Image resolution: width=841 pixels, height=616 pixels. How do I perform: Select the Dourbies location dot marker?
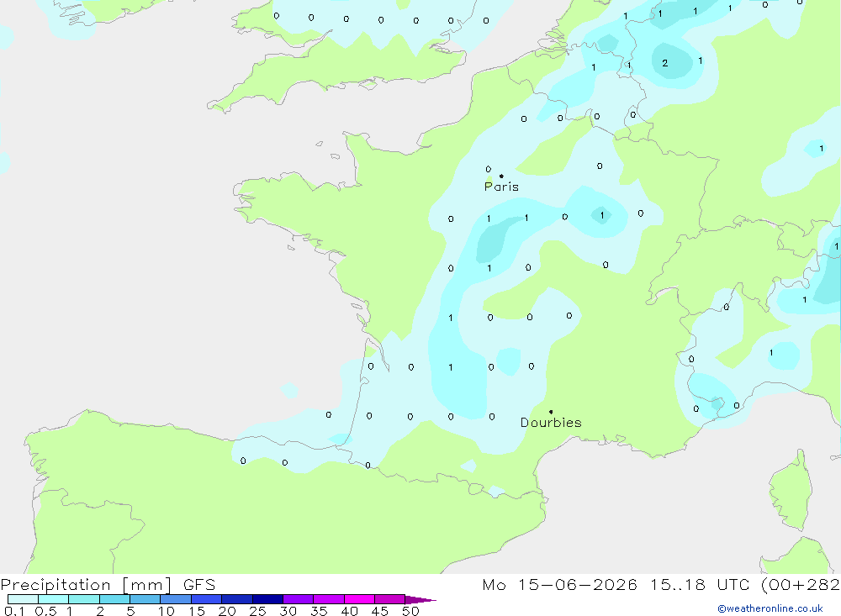[x=551, y=412]
